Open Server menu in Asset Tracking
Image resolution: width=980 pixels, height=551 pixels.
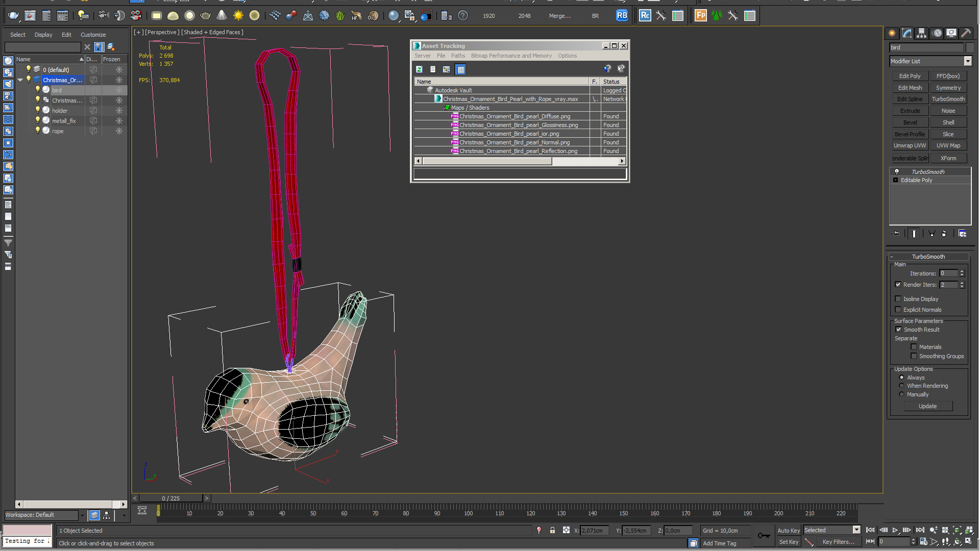tap(423, 56)
